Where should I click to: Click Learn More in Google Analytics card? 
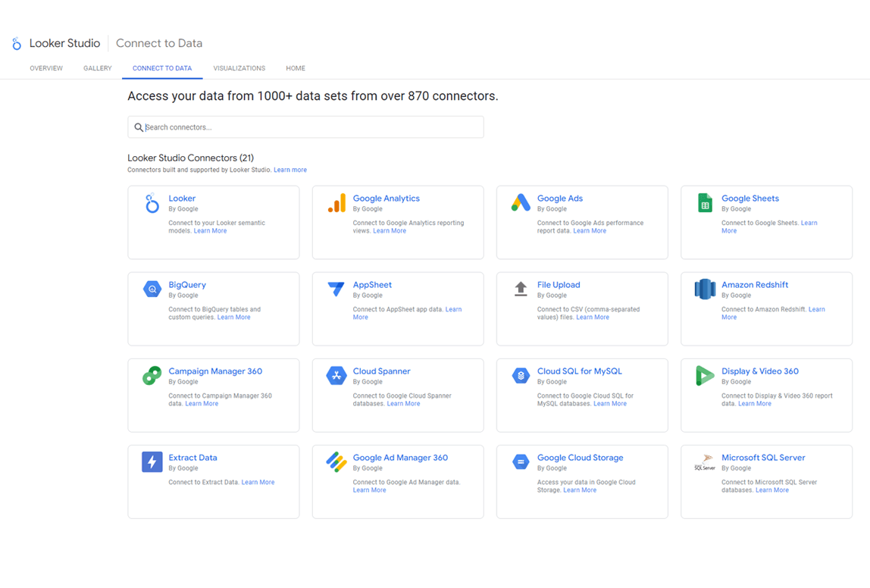pos(390,231)
